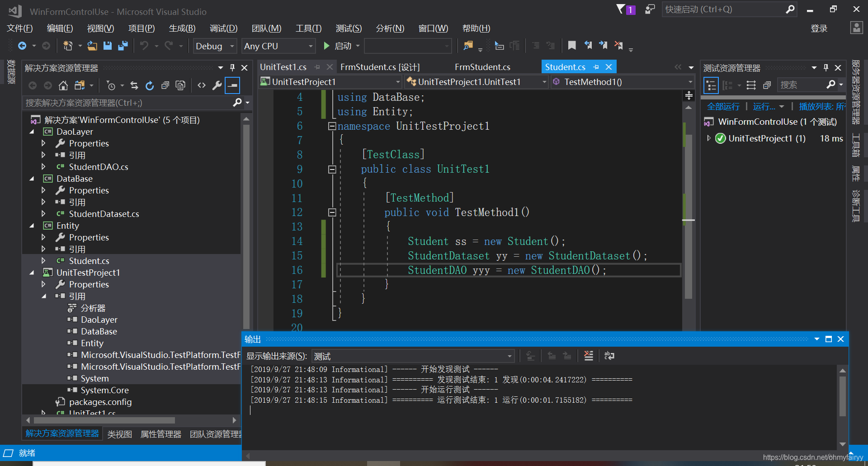The image size is (868, 466).
Task: Click the View Code icon in Solution Explorer
Action: [x=202, y=85]
